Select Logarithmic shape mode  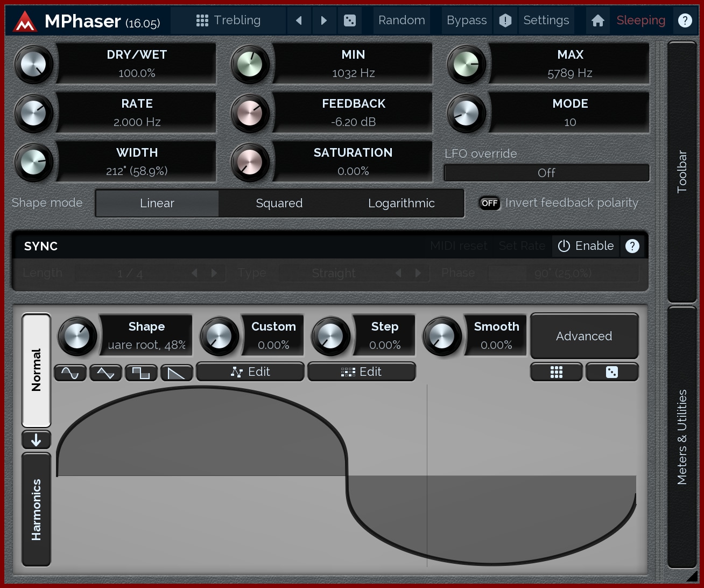(x=402, y=203)
